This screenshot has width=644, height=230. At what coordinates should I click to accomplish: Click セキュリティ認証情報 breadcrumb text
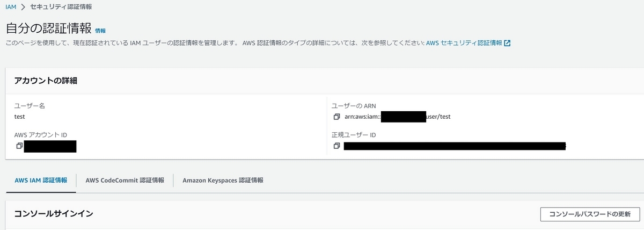pyautogui.click(x=60, y=7)
